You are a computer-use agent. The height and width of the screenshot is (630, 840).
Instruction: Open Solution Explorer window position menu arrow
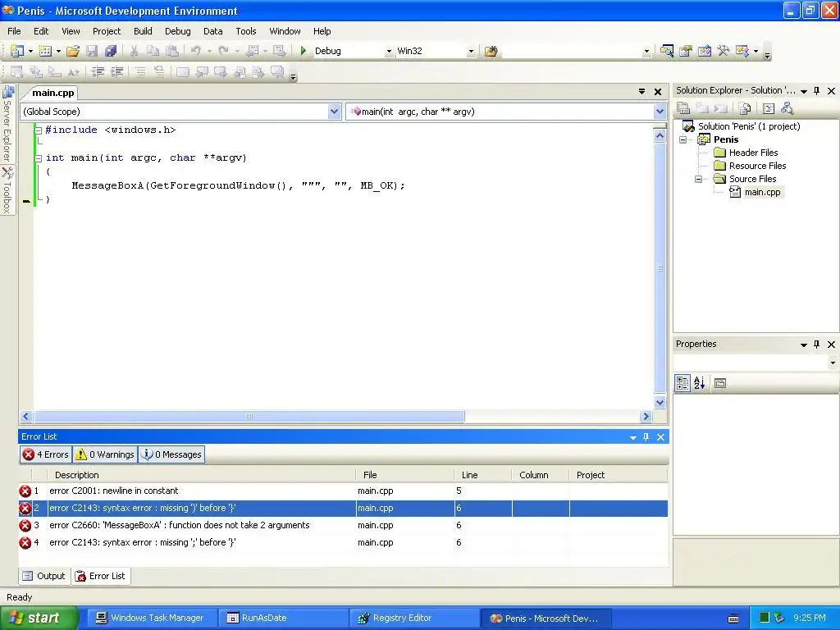pos(804,91)
